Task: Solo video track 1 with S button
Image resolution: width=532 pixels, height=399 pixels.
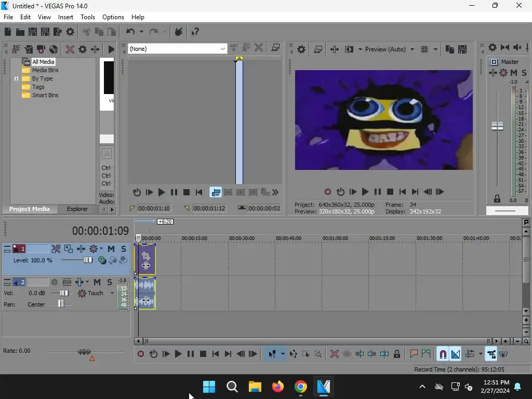Action: (x=124, y=249)
